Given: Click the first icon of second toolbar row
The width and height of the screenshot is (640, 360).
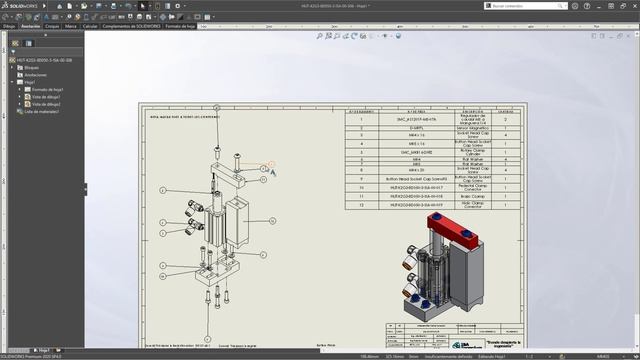Looking at the screenshot, I should pyautogui.click(x=6, y=17).
